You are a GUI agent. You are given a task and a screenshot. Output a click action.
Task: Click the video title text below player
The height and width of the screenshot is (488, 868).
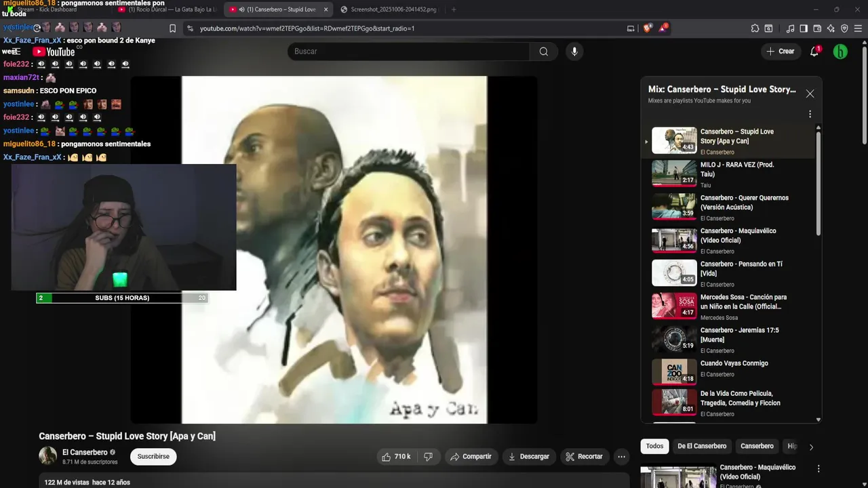(x=127, y=436)
